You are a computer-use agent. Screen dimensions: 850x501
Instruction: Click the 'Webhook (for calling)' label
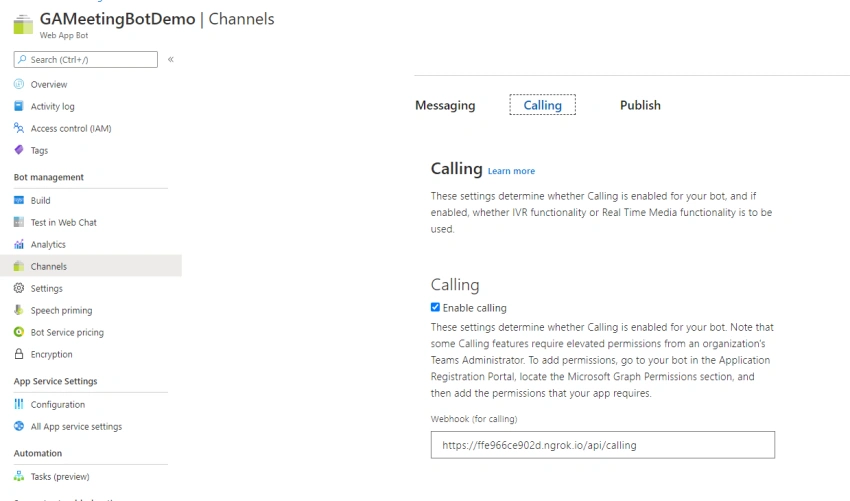click(x=474, y=419)
